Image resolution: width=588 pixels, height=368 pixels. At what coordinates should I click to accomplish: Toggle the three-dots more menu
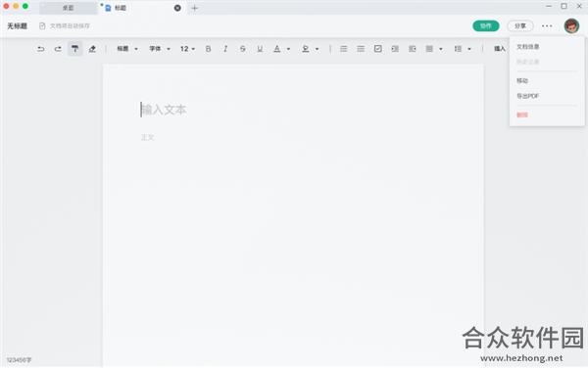(x=547, y=25)
